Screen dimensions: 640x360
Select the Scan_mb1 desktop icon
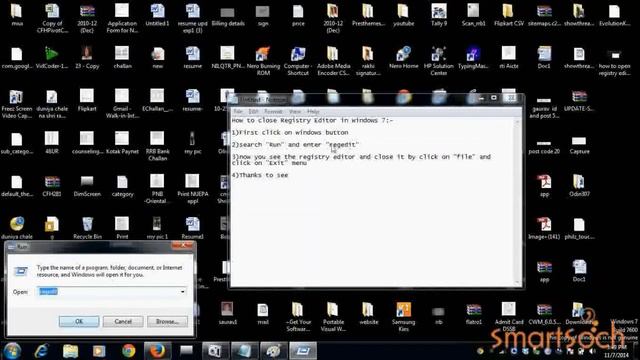tap(473, 15)
